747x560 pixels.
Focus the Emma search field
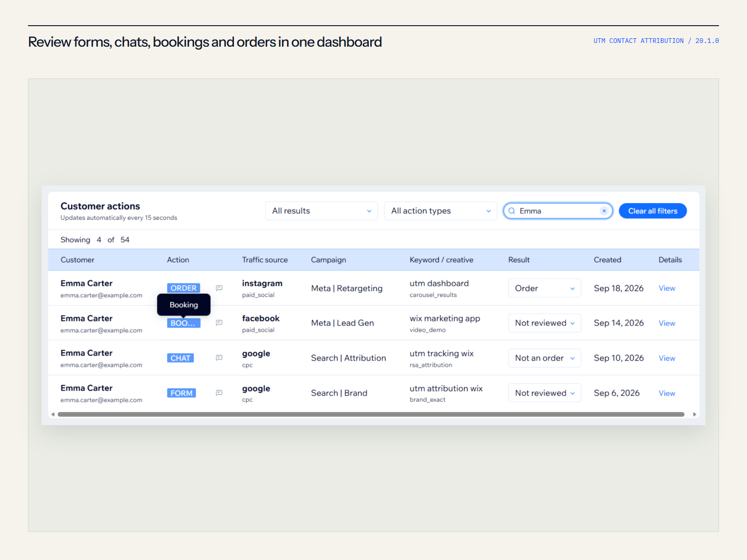point(558,211)
